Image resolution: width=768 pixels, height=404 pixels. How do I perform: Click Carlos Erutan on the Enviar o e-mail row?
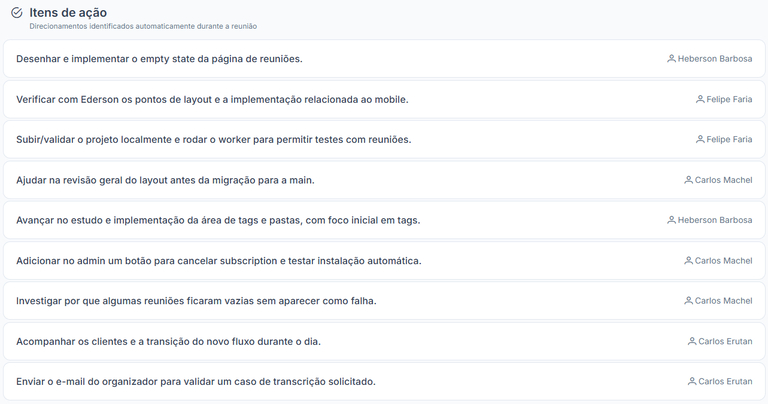coord(725,381)
